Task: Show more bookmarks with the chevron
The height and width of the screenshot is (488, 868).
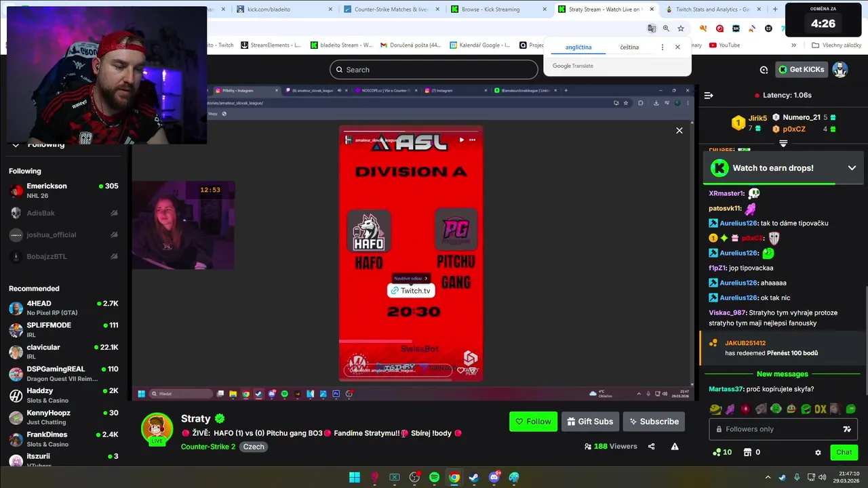Action: click(x=793, y=45)
